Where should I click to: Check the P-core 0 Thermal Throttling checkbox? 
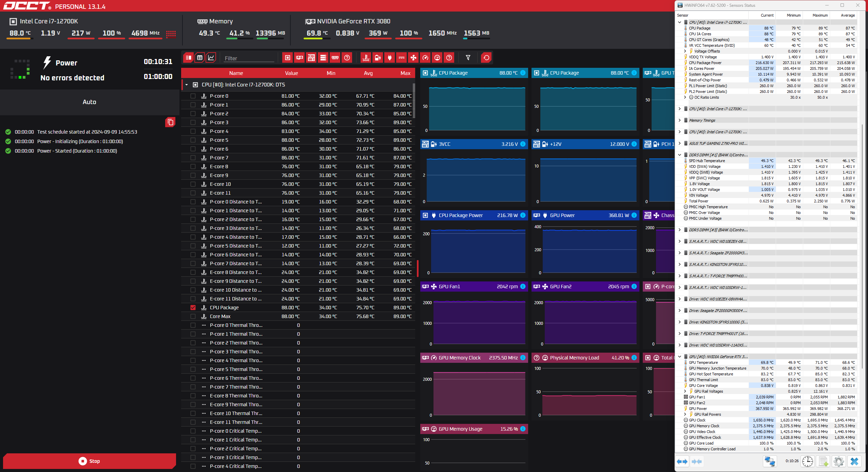pyautogui.click(x=193, y=325)
